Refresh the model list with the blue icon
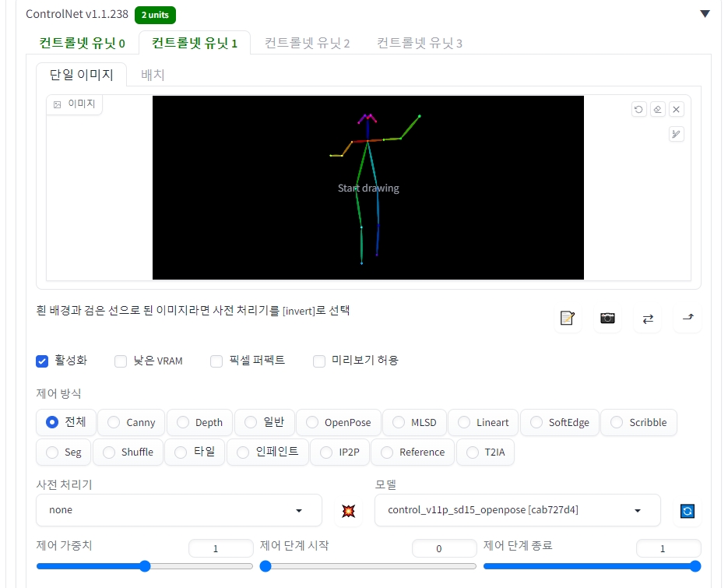The height and width of the screenshot is (588, 728). pos(688,511)
